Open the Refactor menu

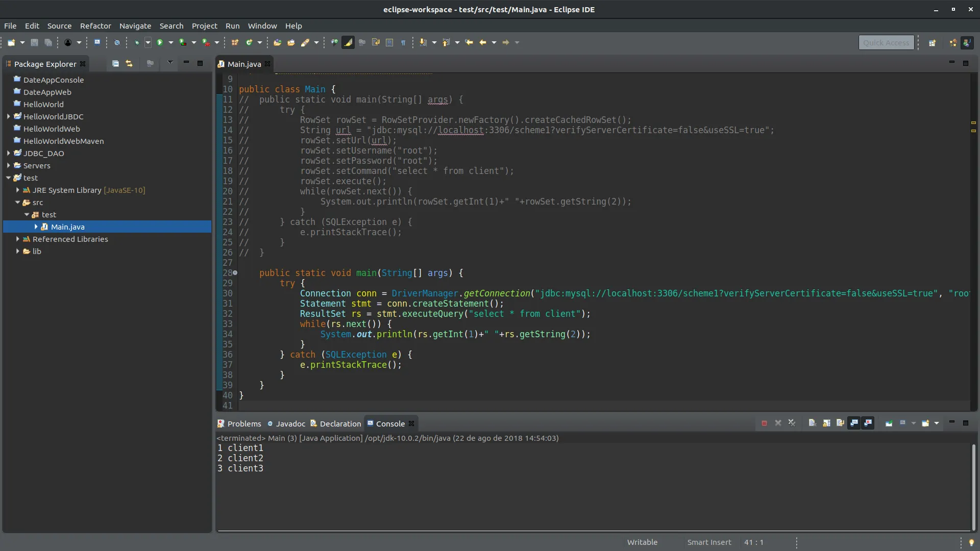coord(95,26)
